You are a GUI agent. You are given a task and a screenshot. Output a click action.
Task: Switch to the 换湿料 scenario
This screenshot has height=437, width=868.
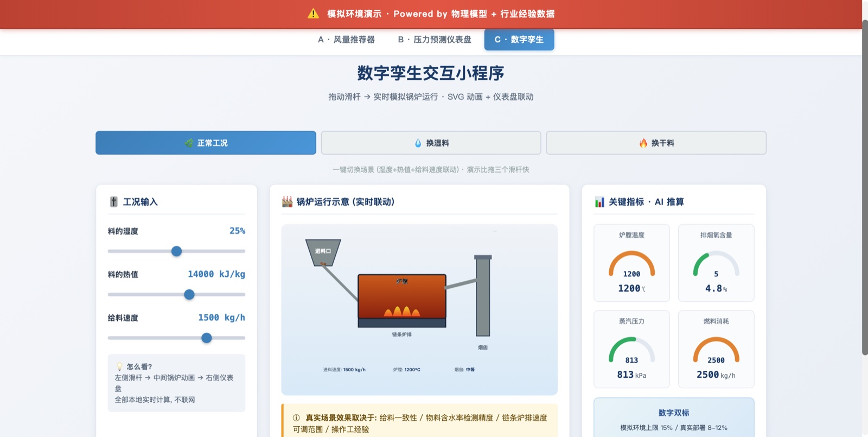point(431,143)
